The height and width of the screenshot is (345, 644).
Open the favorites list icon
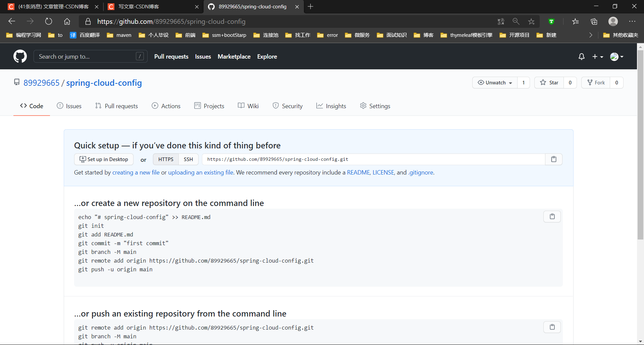[x=576, y=21]
